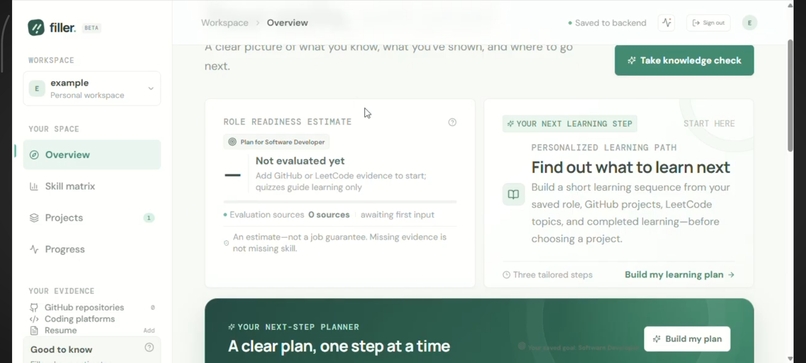Image resolution: width=806 pixels, height=363 pixels.
Task: Click the Projects stack icon
Action: click(x=34, y=218)
